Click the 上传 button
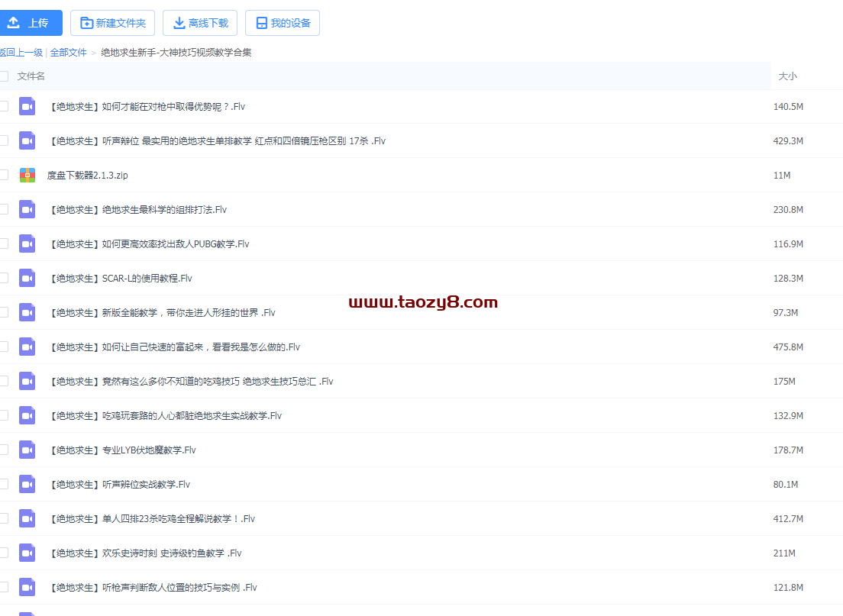 pyautogui.click(x=31, y=23)
